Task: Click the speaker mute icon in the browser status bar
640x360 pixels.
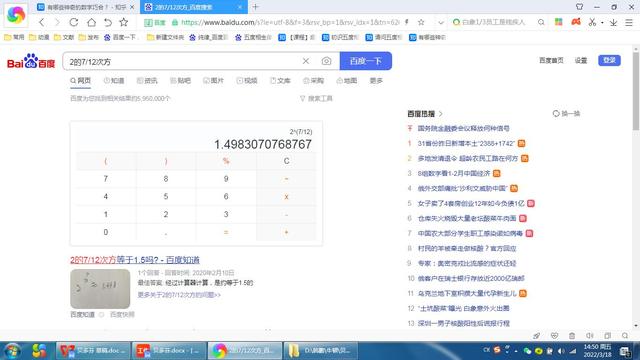Action: 589,336
